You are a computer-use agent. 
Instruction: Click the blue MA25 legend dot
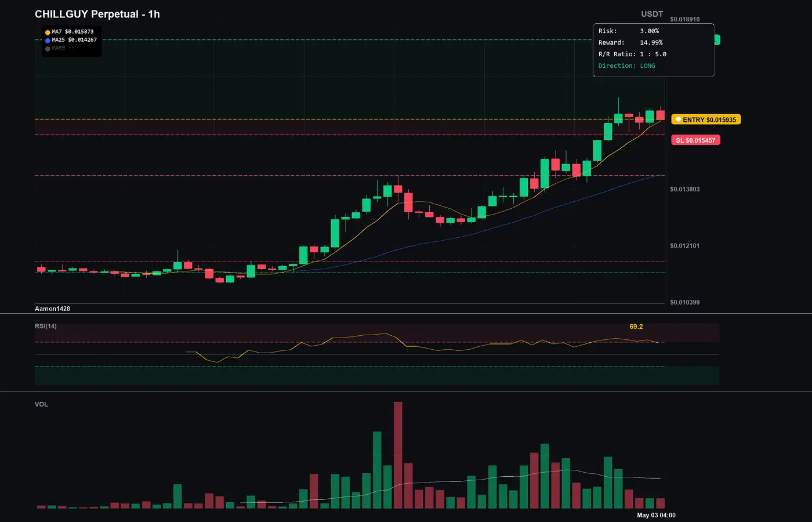point(48,41)
